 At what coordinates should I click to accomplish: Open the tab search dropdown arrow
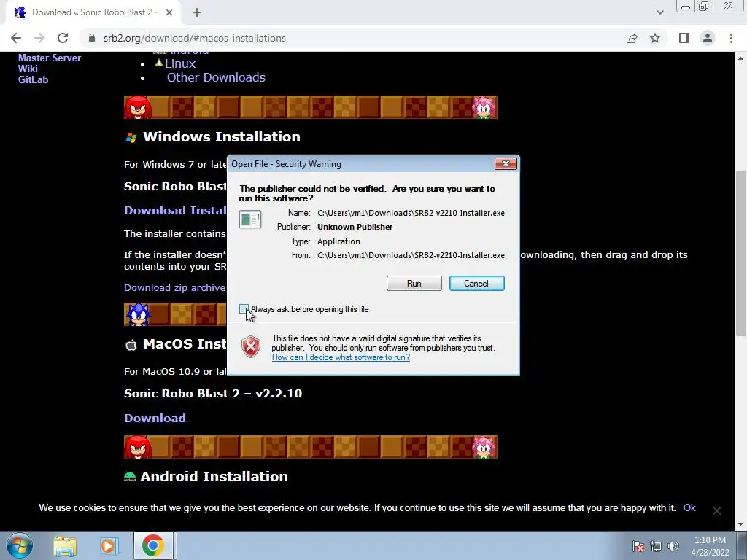(659, 12)
